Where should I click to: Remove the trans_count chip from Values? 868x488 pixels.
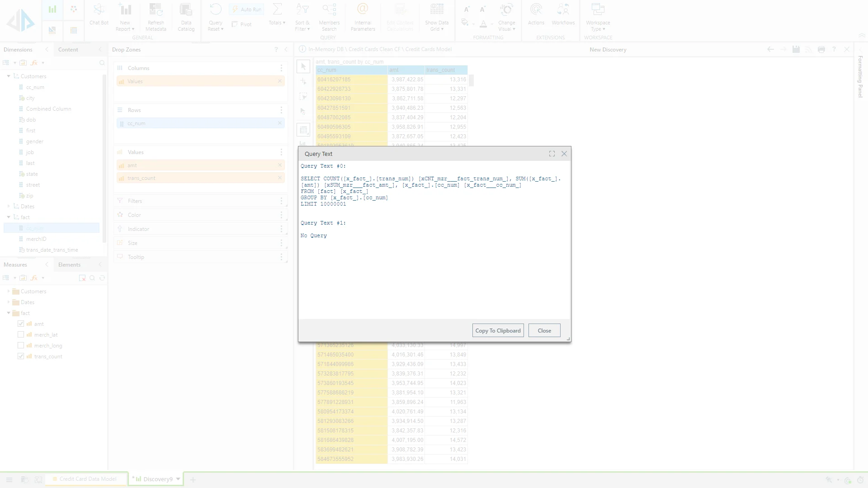click(x=280, y=178)
